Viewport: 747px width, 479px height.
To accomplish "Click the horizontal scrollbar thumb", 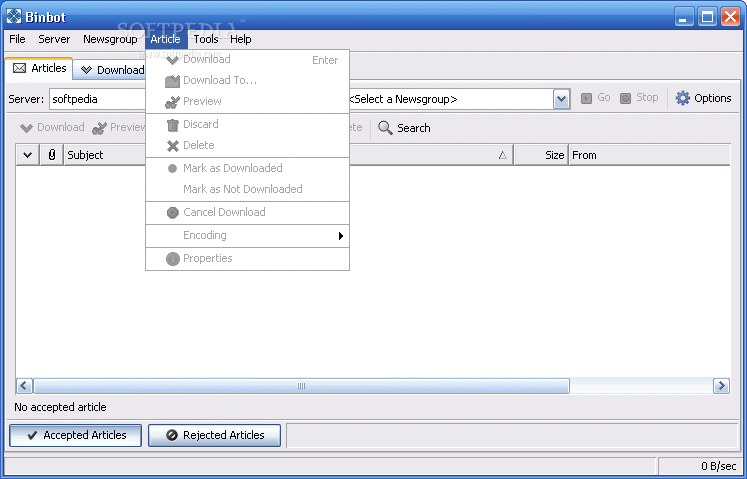I will tap(301, 386).
